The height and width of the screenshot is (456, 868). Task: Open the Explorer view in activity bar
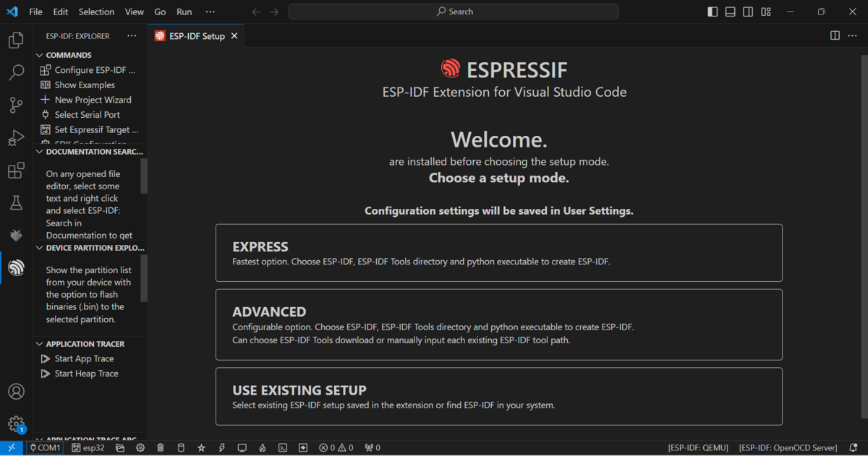(x=16, y=40)
